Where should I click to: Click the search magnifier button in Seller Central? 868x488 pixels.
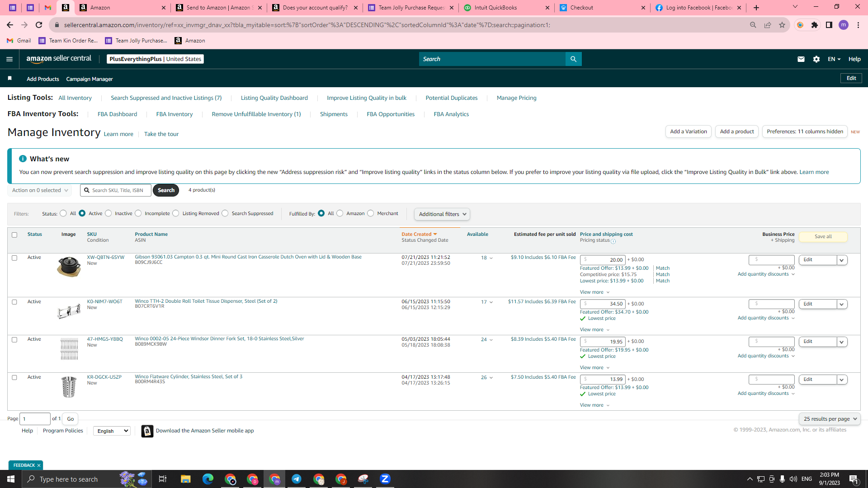(x=573, y=59)
